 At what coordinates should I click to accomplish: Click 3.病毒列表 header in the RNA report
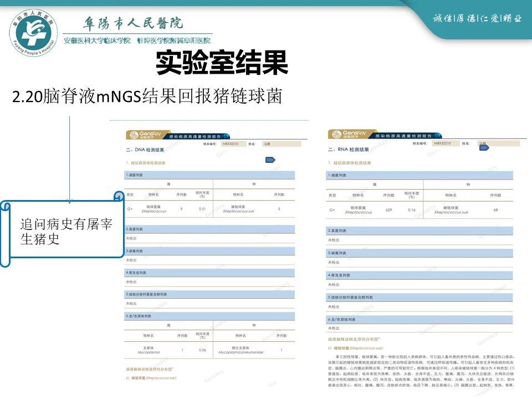click(420, 253)
